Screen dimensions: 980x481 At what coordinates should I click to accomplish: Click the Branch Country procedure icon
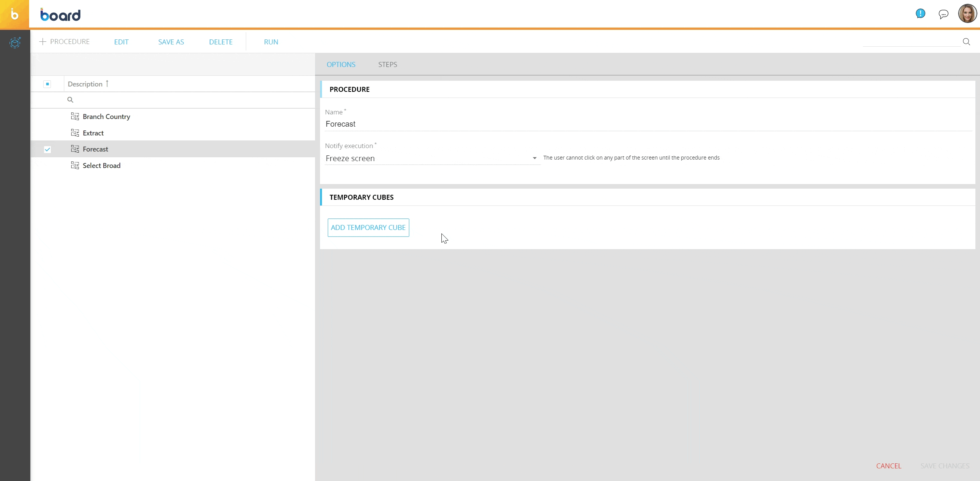(x=75, y=116)
